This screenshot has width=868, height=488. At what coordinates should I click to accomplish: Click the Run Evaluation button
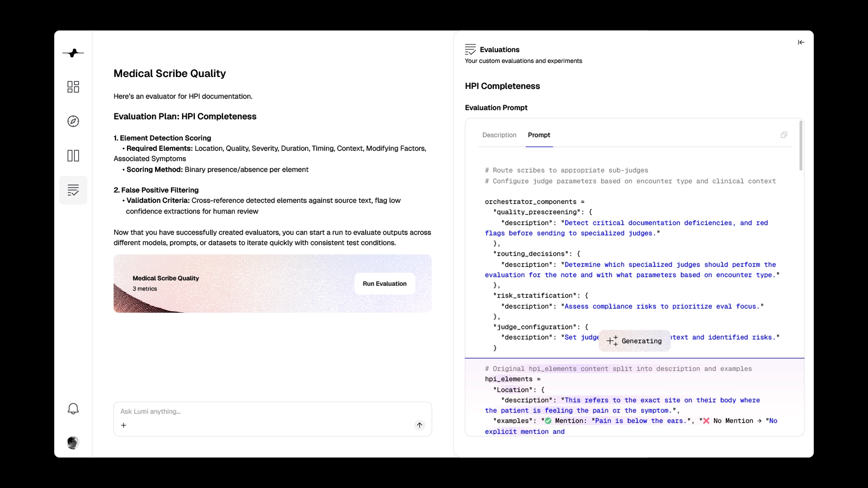pos(385,284)
